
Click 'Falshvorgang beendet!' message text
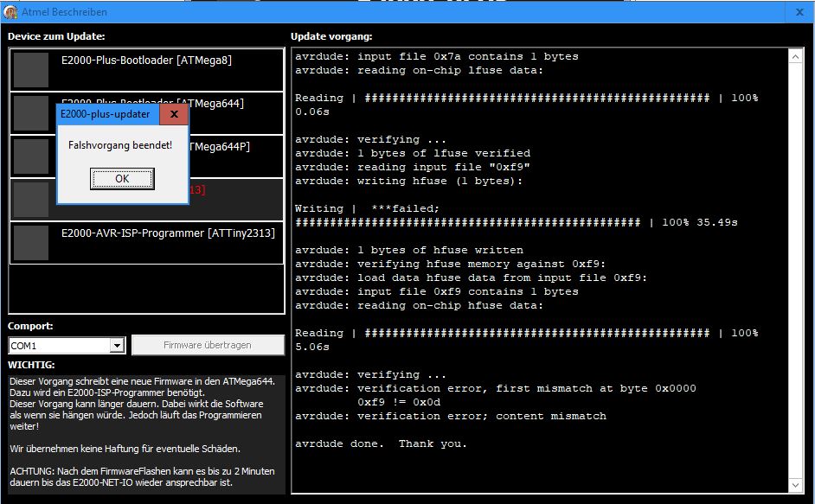click(120, 145)
